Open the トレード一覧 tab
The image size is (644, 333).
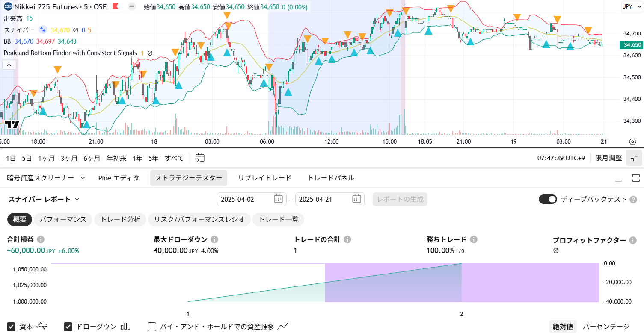point(278,219)
